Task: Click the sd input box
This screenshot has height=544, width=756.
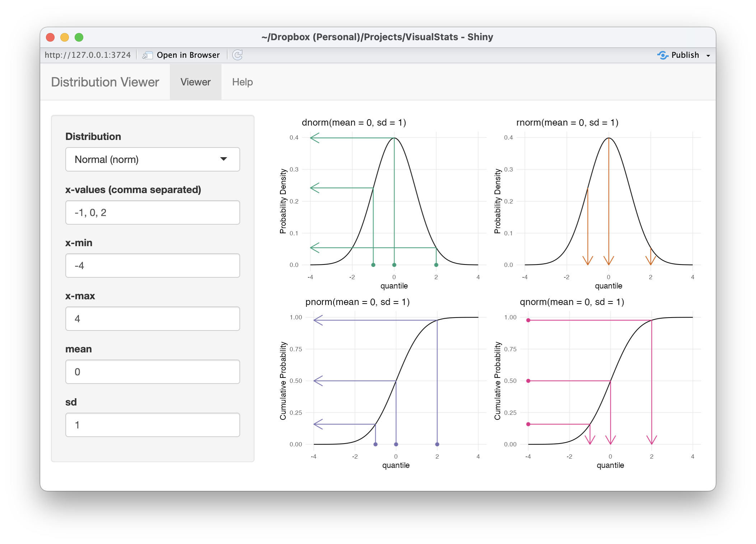Action: pos(153,425)
